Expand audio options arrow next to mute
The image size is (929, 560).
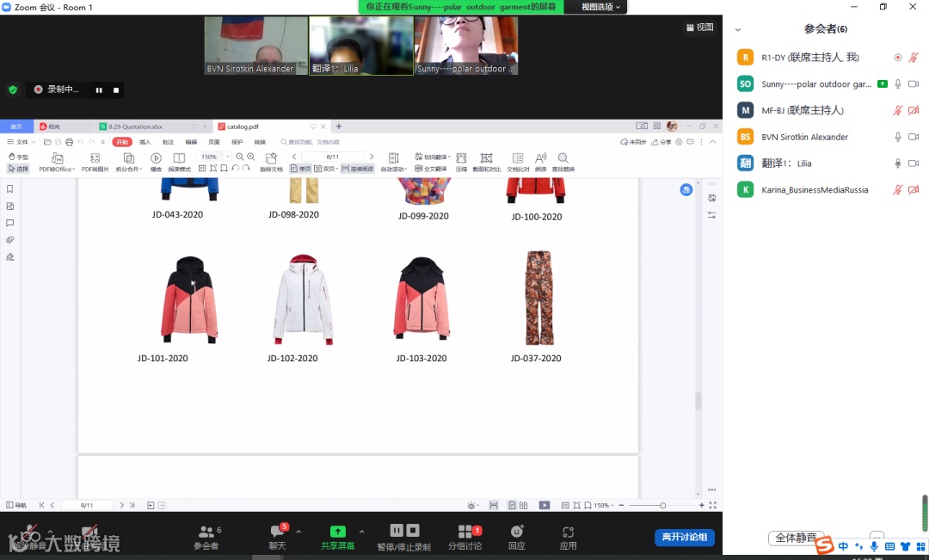51,532
